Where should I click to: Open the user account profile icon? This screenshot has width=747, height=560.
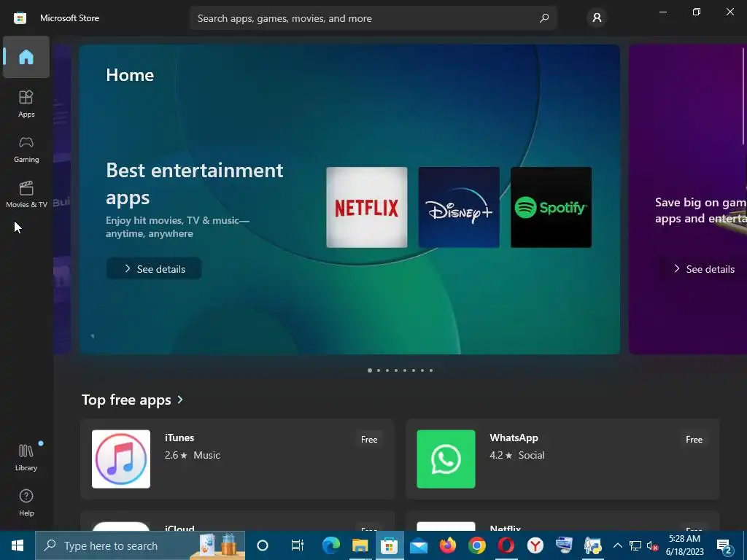tap(597, 18)
